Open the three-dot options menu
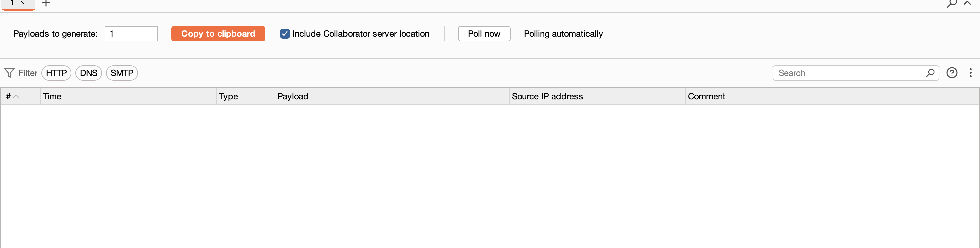Image resolution: width=980 pixels, height=248 pixels. point(970,73)
